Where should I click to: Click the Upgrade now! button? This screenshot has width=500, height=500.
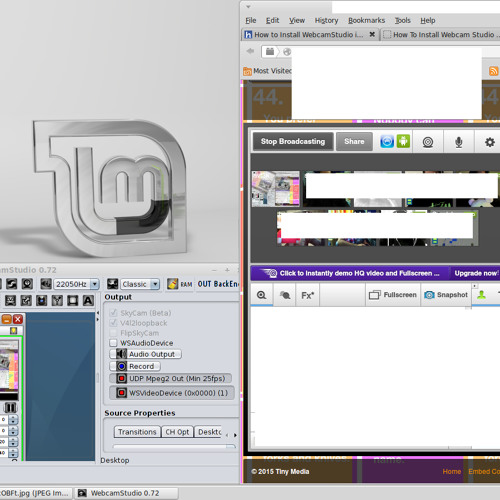coord(476,273)
